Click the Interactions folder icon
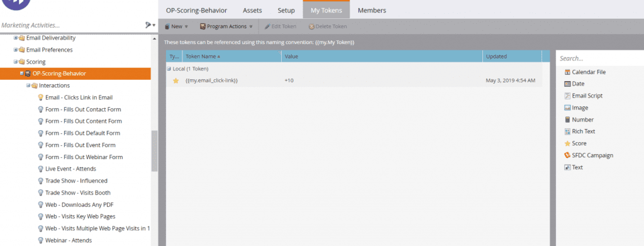Viewport: 644px width, 246px height. [x=35, y=86]
